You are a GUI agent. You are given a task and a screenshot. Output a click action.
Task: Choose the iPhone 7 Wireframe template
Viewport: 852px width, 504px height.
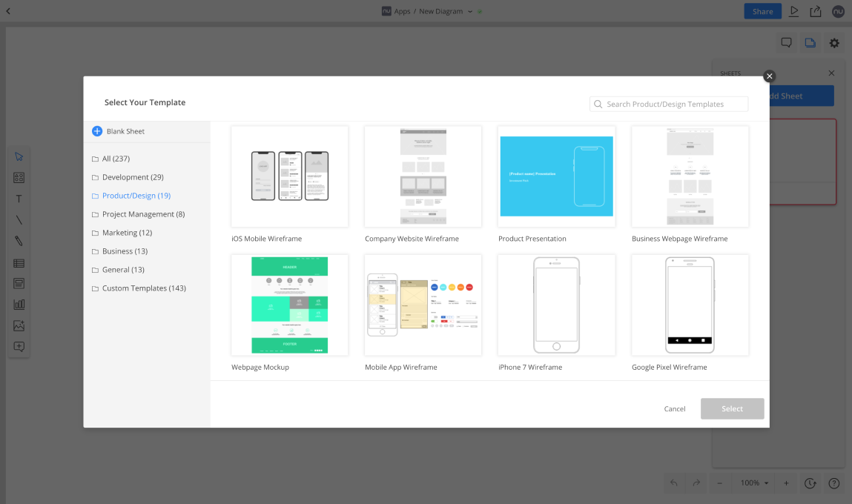click(x=556, y=305)
